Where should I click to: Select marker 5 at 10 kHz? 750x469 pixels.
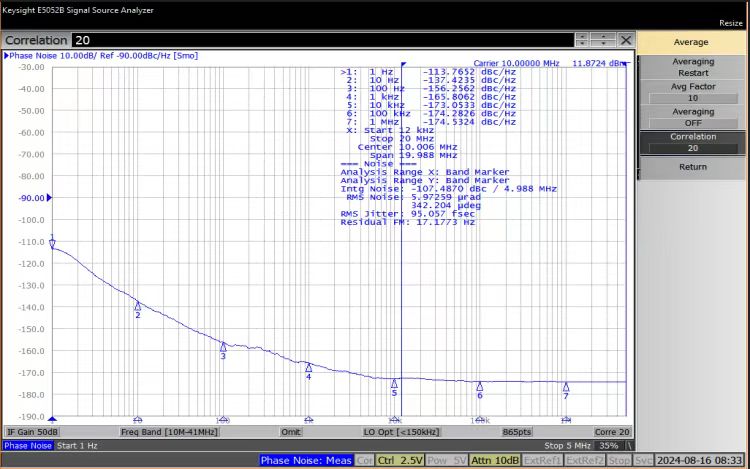[394, 383]
